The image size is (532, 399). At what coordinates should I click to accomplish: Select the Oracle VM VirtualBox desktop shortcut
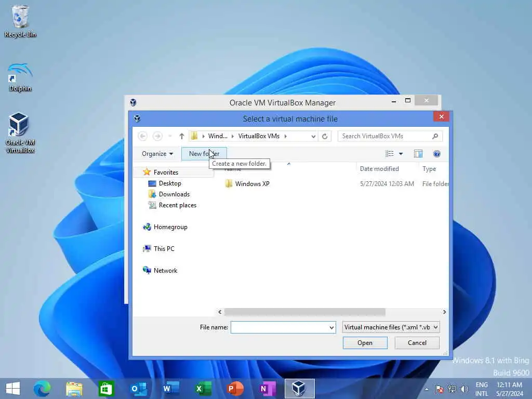click(20, 133)
